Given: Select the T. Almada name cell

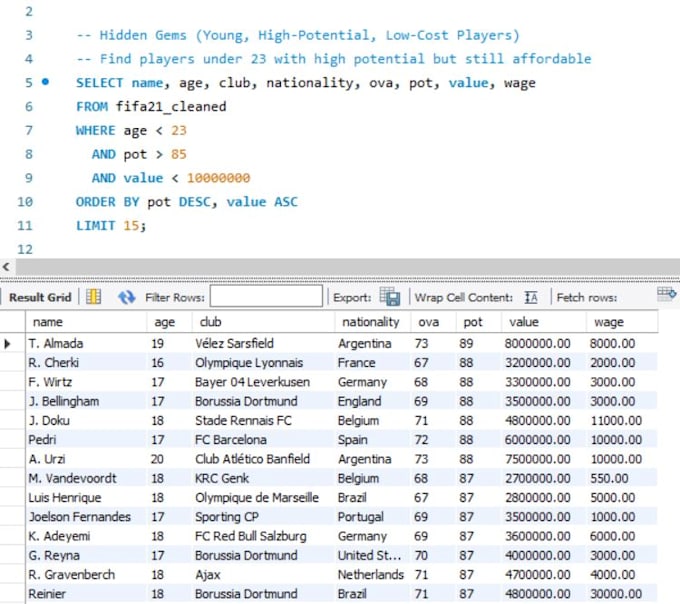Looking at the screenshot, I should [x=86, y=343].
